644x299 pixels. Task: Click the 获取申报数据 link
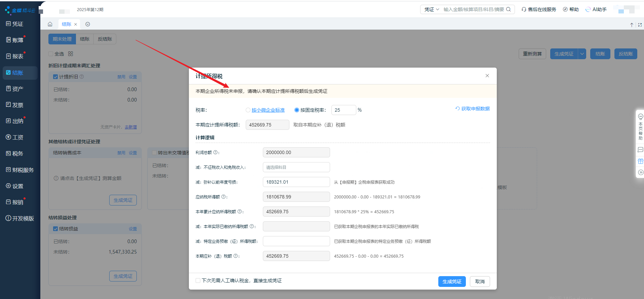point(473,109)
